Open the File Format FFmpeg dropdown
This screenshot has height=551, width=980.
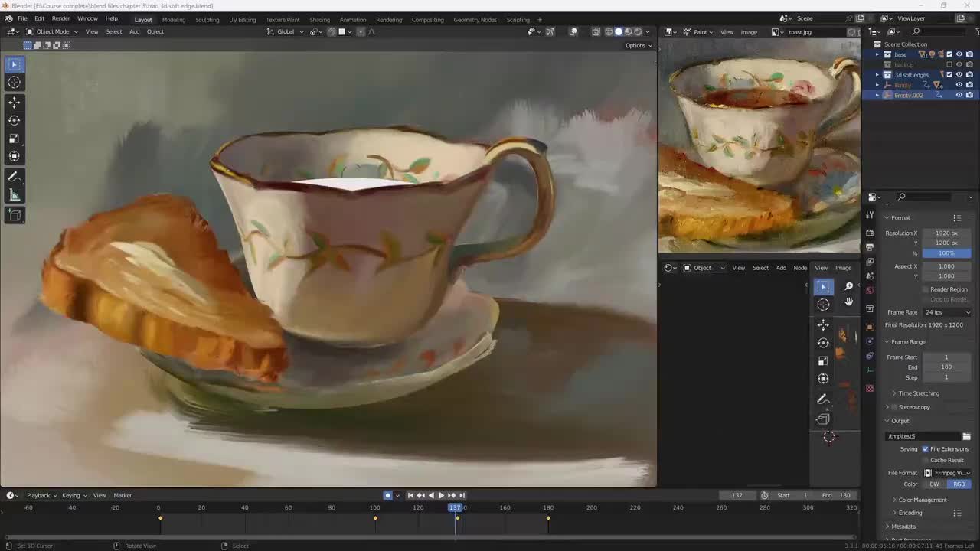(947, 473)
